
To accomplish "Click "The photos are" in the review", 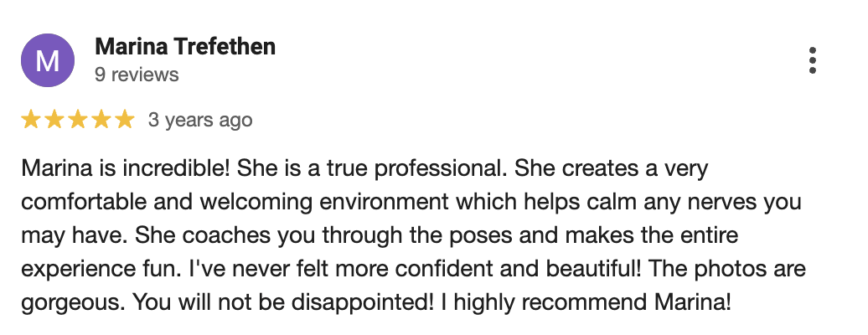I will click(727, 271).
